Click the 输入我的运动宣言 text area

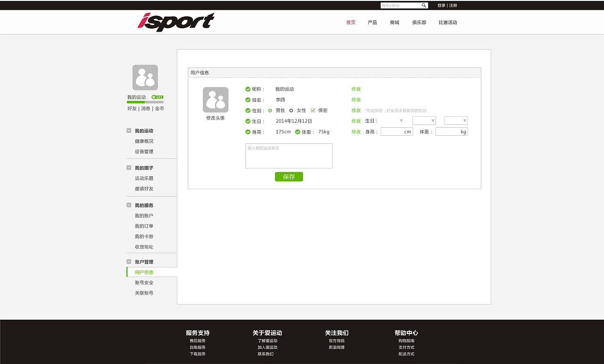[289, 156]
